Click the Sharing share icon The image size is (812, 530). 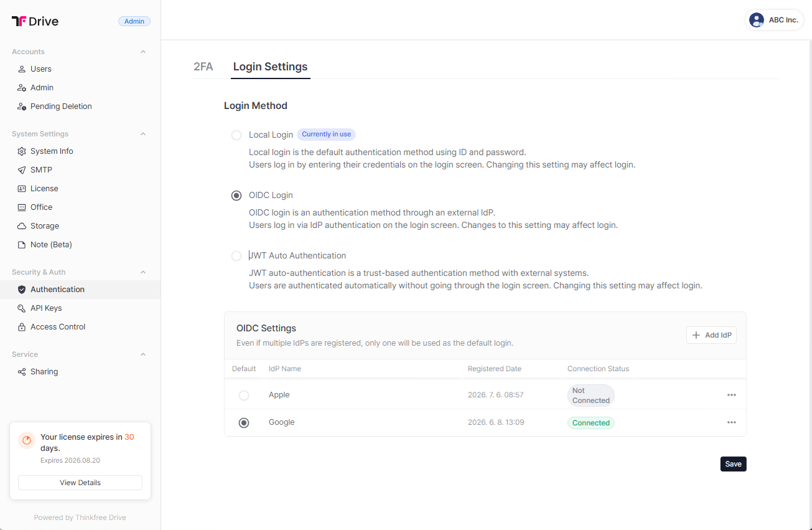[x=22, y=372]
